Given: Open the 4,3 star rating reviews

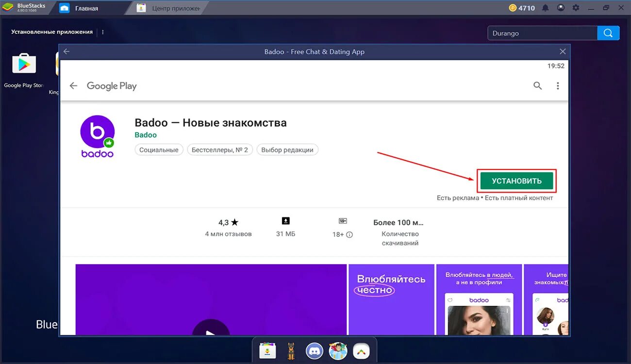Looking at the screenshot, I should click(228, 222).
